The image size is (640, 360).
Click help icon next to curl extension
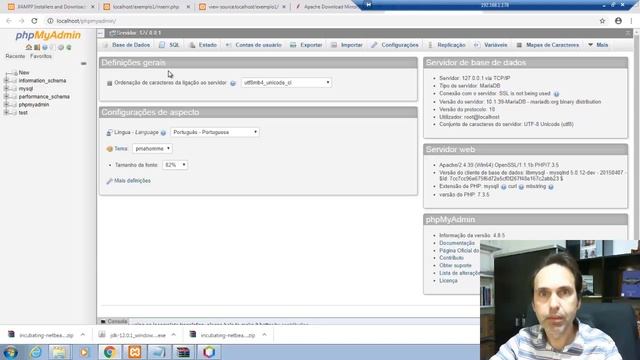point(521,187)
